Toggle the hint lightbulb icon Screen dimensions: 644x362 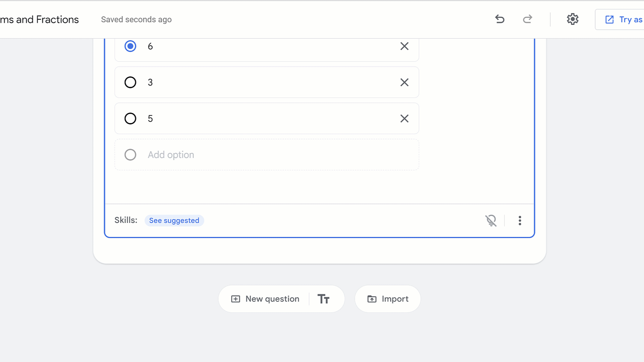click(491, 221)
